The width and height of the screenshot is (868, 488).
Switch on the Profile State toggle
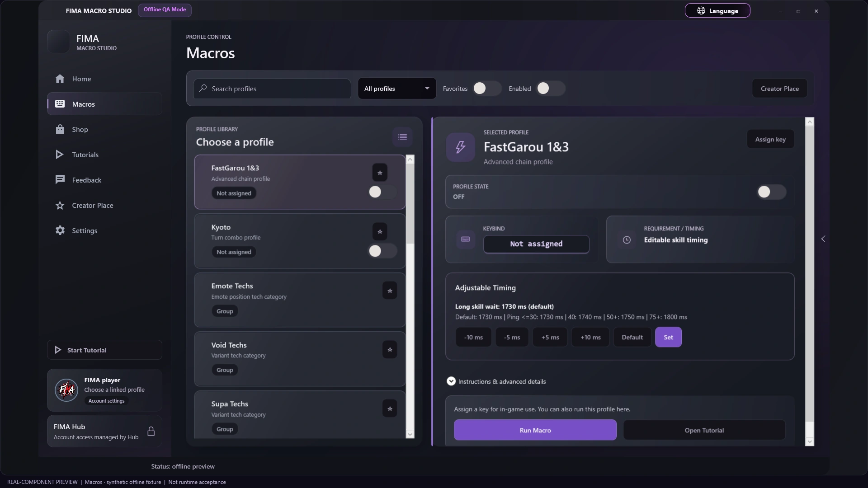(x=772, y=192)
